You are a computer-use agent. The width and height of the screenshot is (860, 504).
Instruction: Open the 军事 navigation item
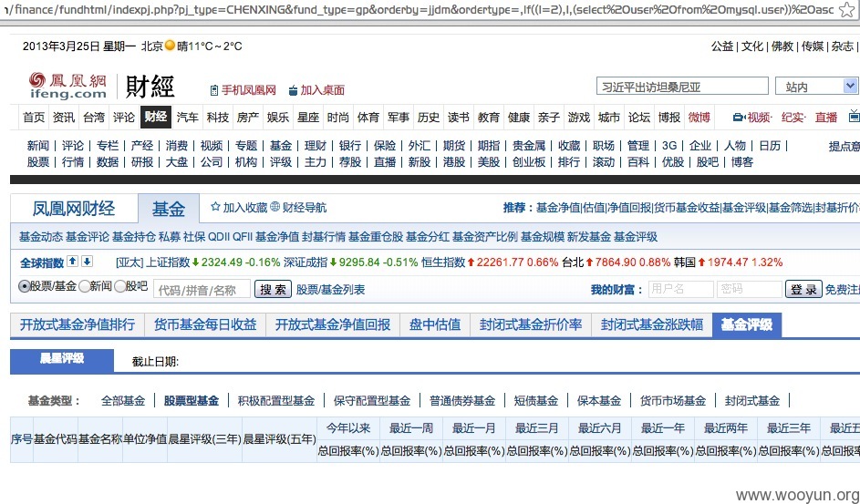[399, 118]
